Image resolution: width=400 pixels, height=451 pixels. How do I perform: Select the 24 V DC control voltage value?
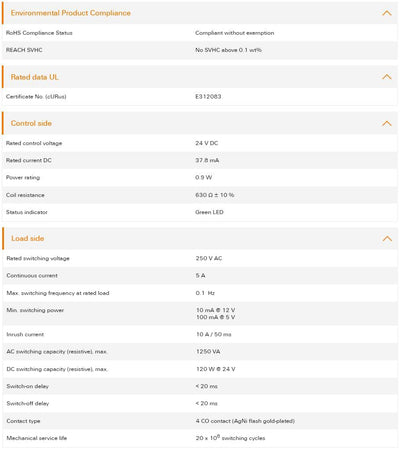207,143
